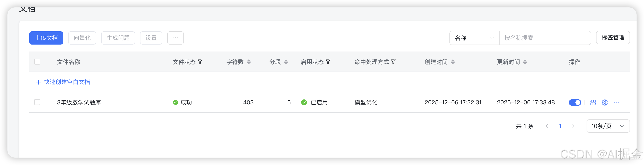Open the 名称 search type dropdown
The height and width of the screenshot is (165, 644).
474,38
